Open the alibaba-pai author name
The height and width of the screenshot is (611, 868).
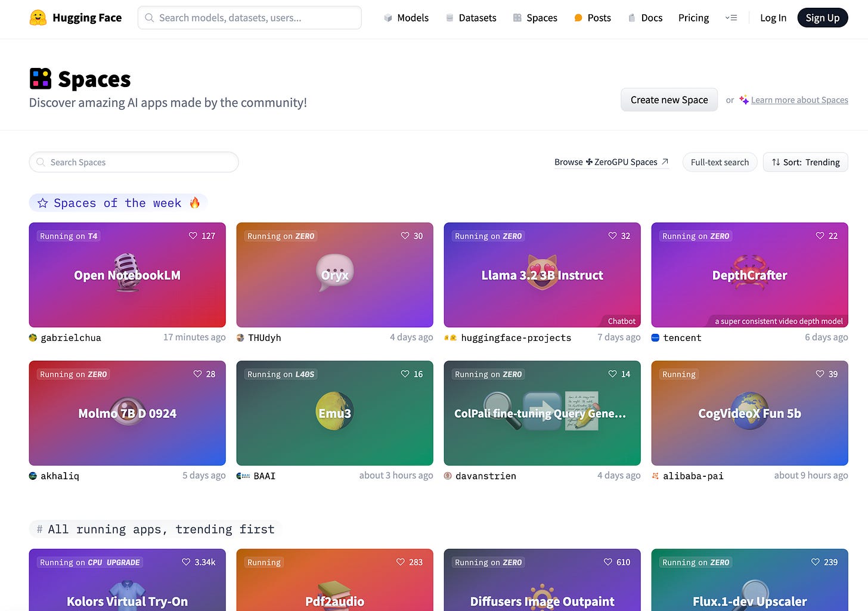[693, 476]
